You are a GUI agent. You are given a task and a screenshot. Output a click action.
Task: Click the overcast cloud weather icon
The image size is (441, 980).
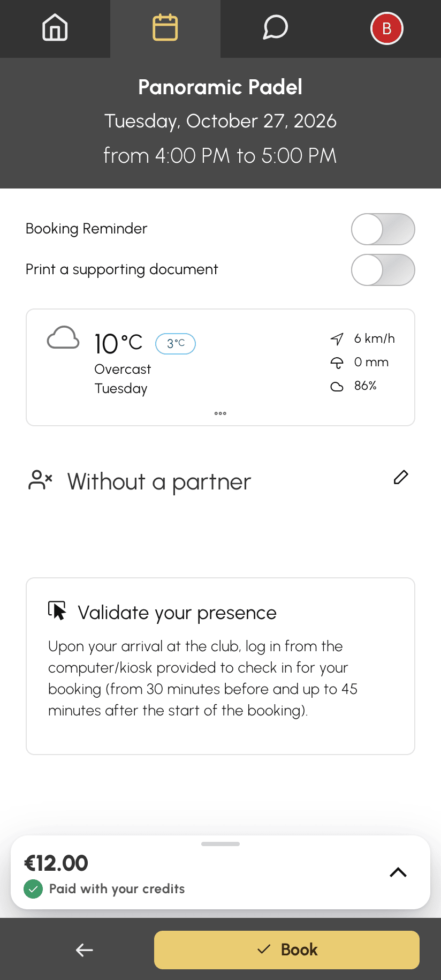click(x=63, y=338)
